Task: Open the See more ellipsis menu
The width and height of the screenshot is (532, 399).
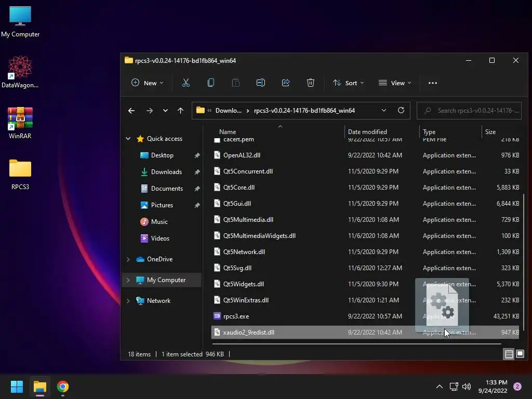Action: pos(433,83)
